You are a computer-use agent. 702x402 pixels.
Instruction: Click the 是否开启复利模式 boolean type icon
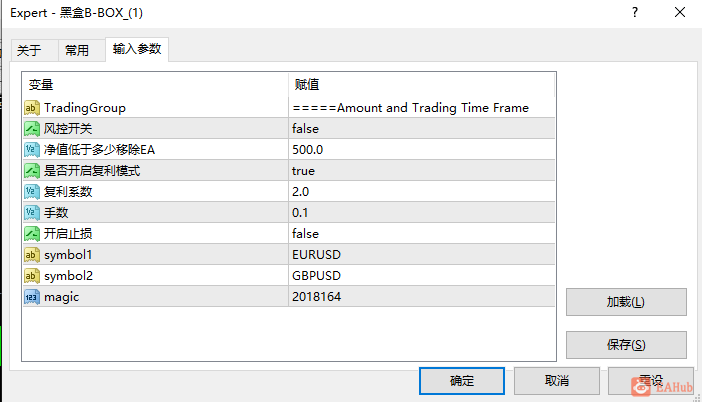(x=32, y=171)
